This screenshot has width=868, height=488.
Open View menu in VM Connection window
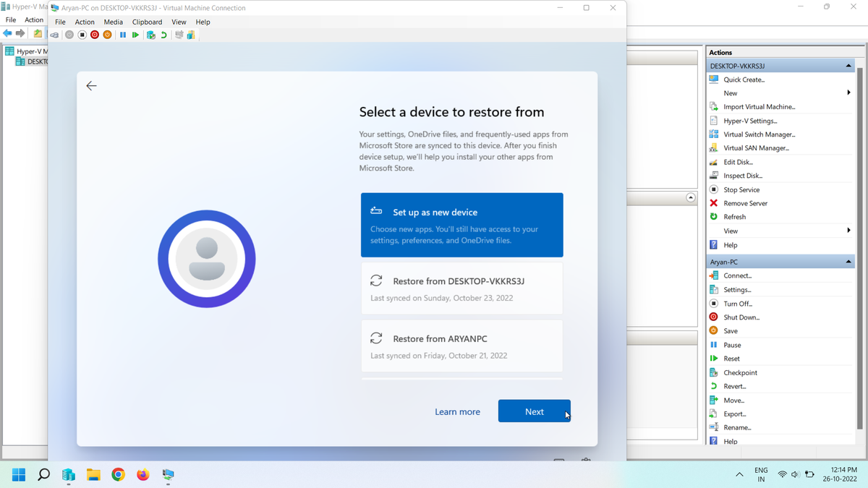click(179, 22)
